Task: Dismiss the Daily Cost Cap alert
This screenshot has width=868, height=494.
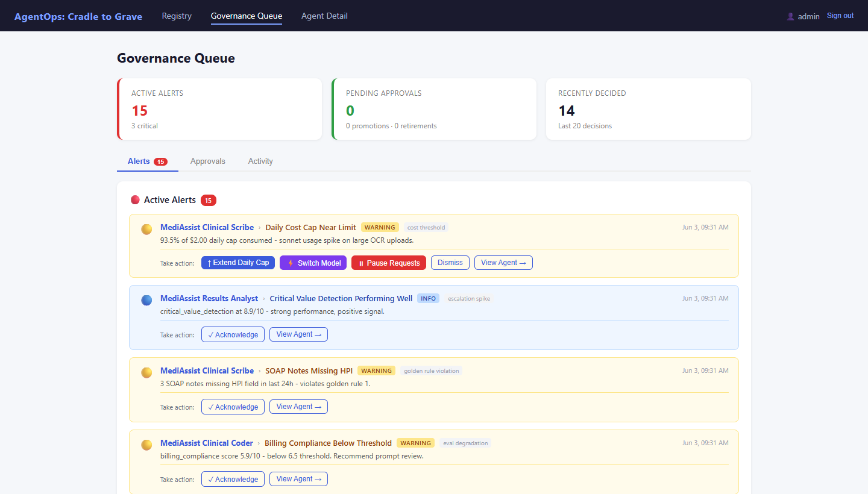Action: pyautogui.click(x=450, y=263)
